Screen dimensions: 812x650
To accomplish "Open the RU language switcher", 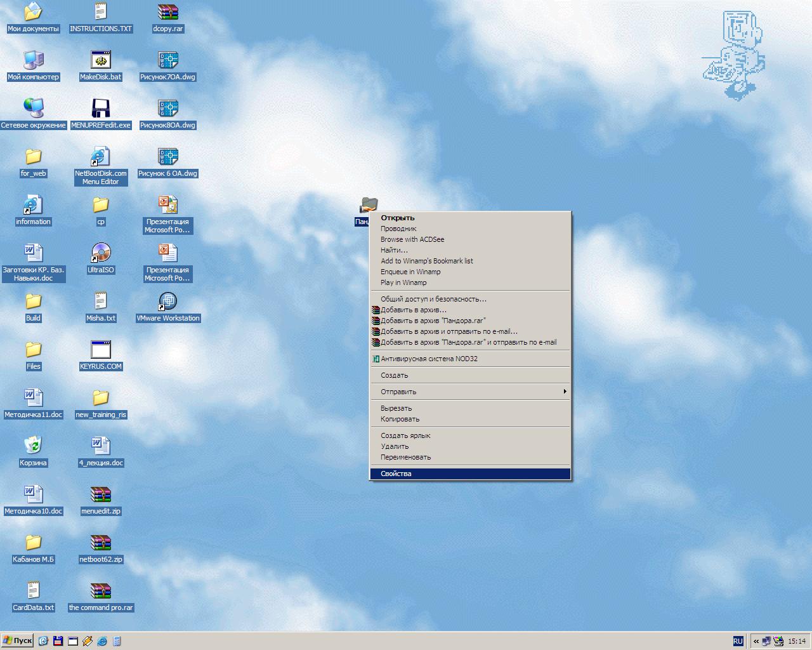I will point(738,641).
